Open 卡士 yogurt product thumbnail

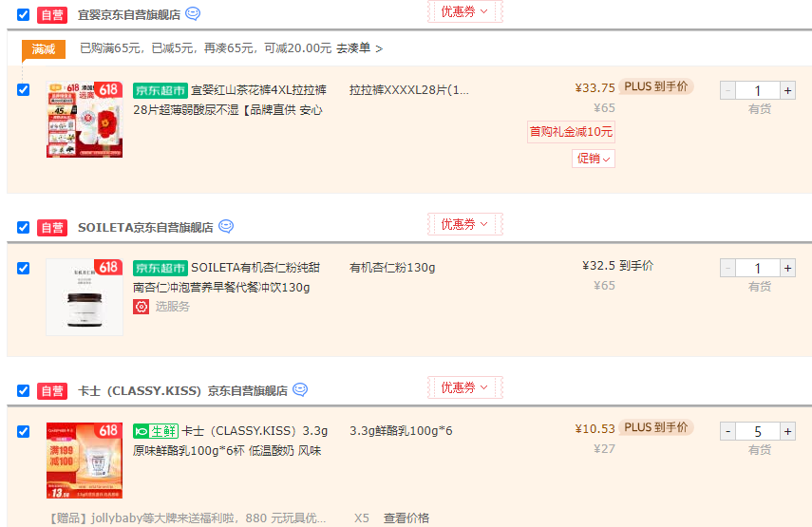(x=85, y=461)
